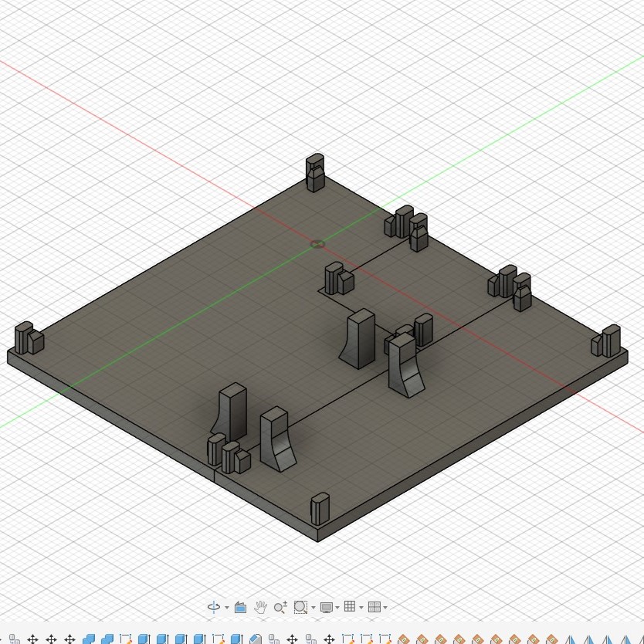The height and width of the screenshot is (644, 644).
Task: Select the leftmost copy-paste bodies timeline icon
Action: tap(15, 639)
